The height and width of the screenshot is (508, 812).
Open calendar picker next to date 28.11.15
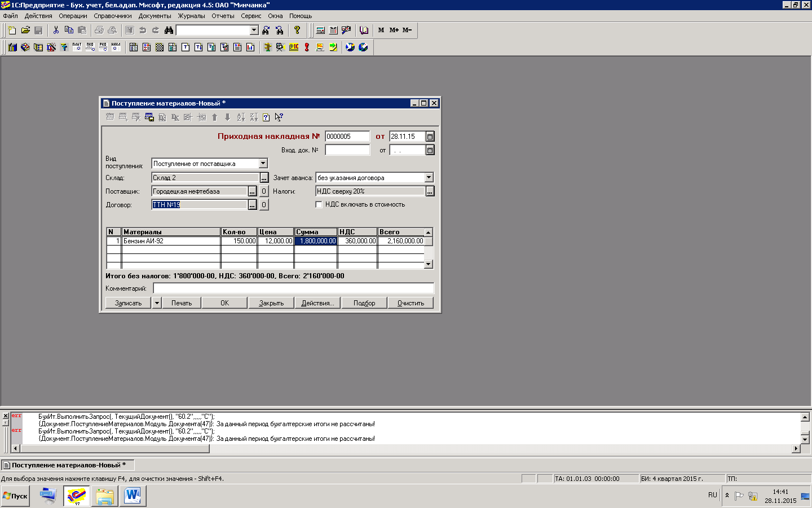click(430, 137)
